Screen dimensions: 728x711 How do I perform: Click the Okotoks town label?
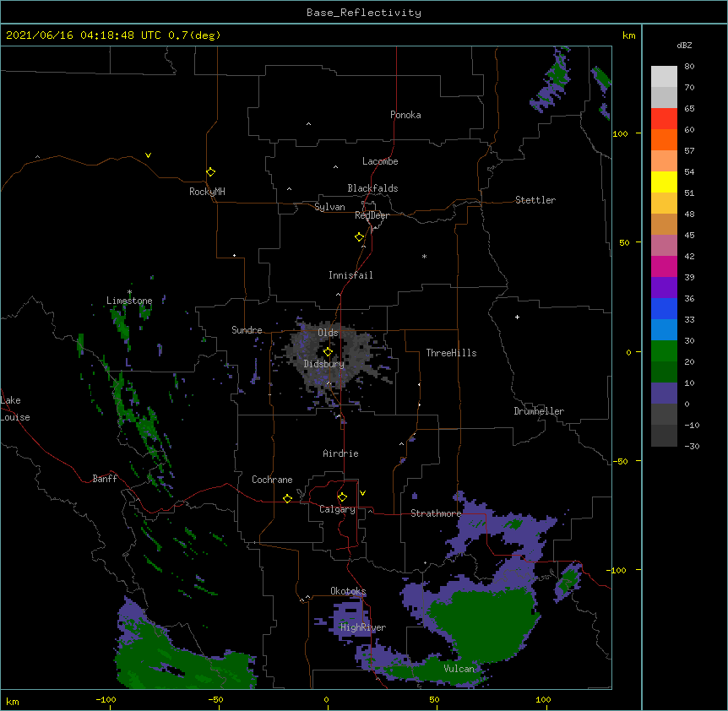pos(348,591)
